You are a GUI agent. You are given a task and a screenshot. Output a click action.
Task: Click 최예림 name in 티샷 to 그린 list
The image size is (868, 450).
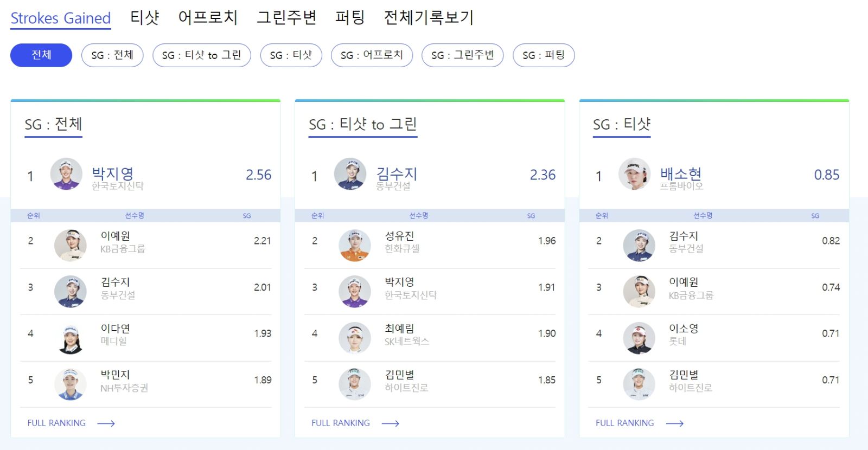tap(399, 329)
